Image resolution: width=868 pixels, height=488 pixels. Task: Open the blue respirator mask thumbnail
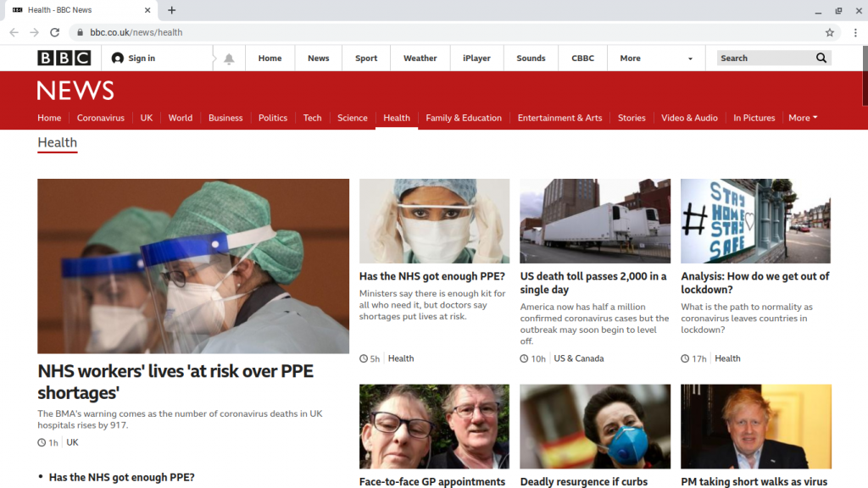[595, 427]
